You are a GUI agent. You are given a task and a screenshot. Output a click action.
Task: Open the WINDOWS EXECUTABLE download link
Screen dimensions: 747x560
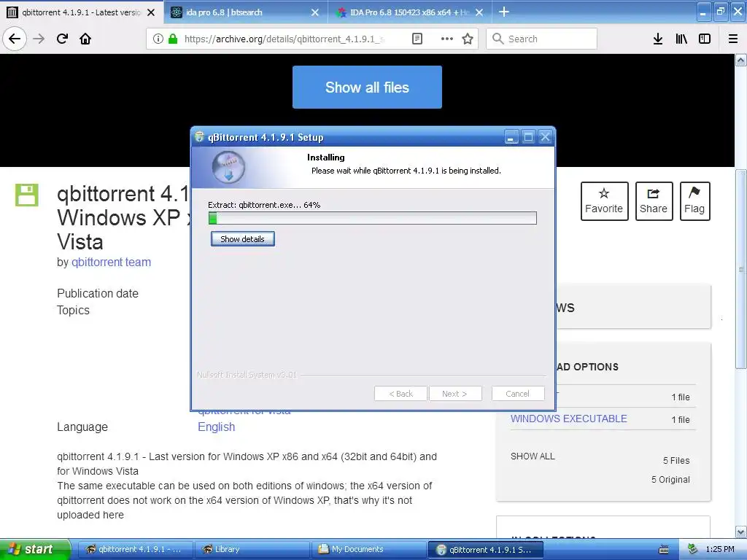coord(568,419)
